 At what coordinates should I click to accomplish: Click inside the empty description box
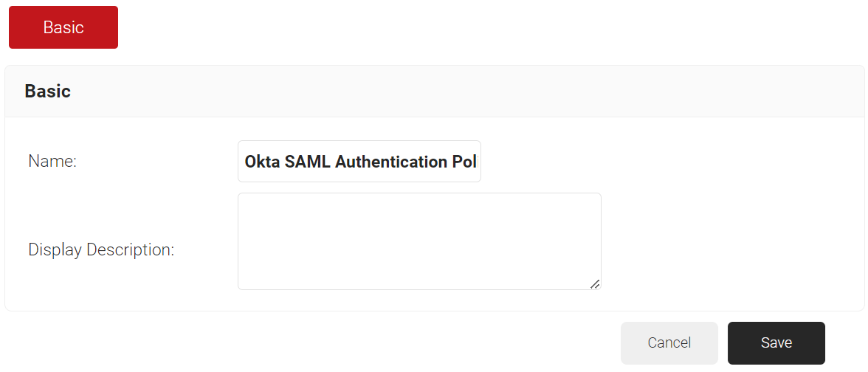click(419, 241)
